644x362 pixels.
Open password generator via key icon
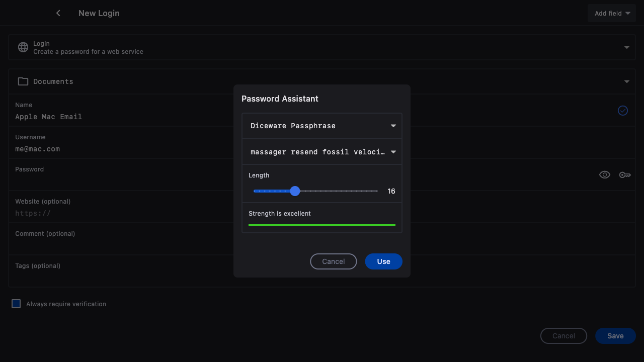(x=625, y=175)
